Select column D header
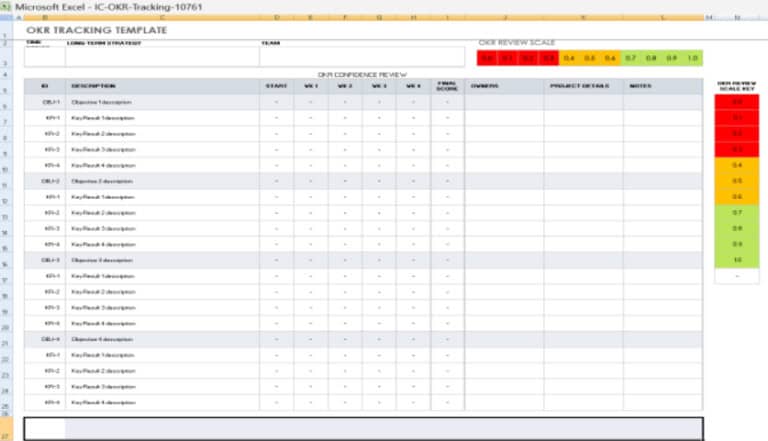768x441 pixels. (277, 18)
